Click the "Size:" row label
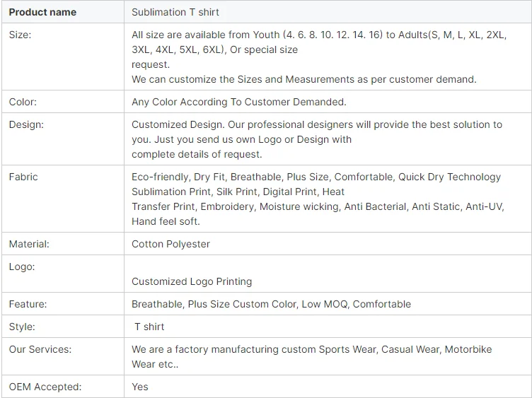532x398 pixels. pos(21,35)
